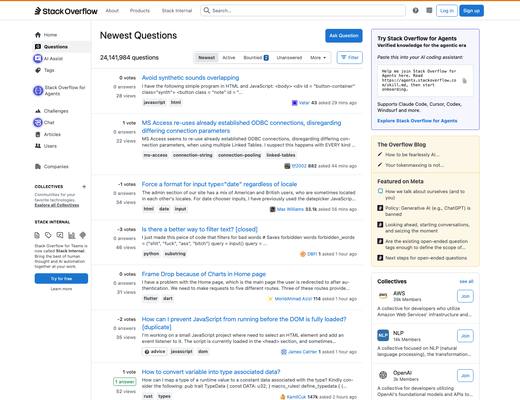Open question Is there a better way to filter text

click(200, 229)
